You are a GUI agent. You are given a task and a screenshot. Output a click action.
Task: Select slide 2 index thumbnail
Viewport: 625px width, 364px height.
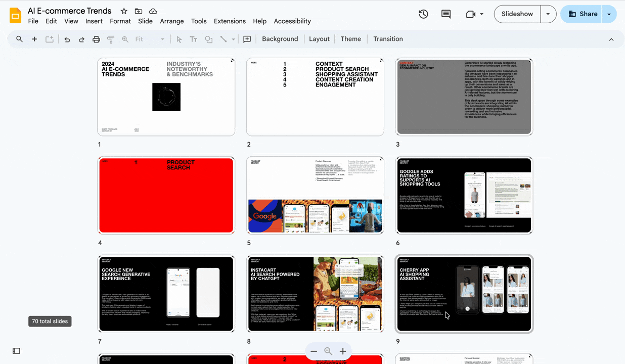(315, 97)
